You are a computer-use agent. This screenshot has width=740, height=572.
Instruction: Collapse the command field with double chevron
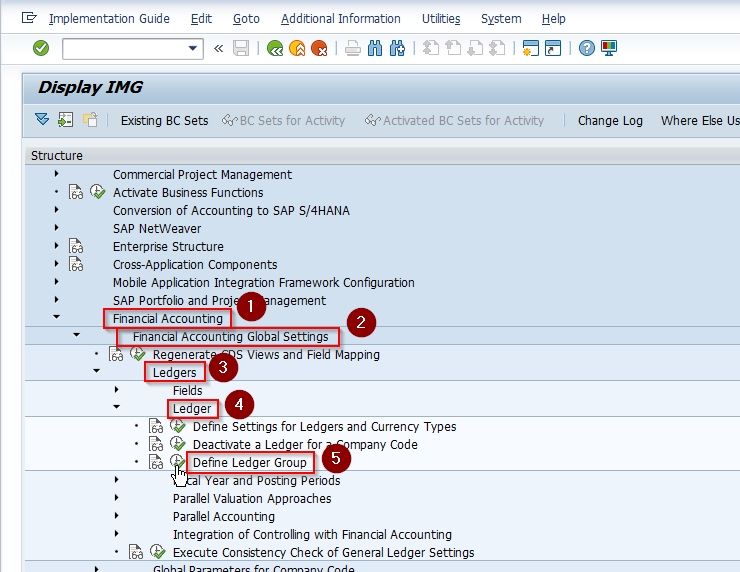click(x=218, y=48)
